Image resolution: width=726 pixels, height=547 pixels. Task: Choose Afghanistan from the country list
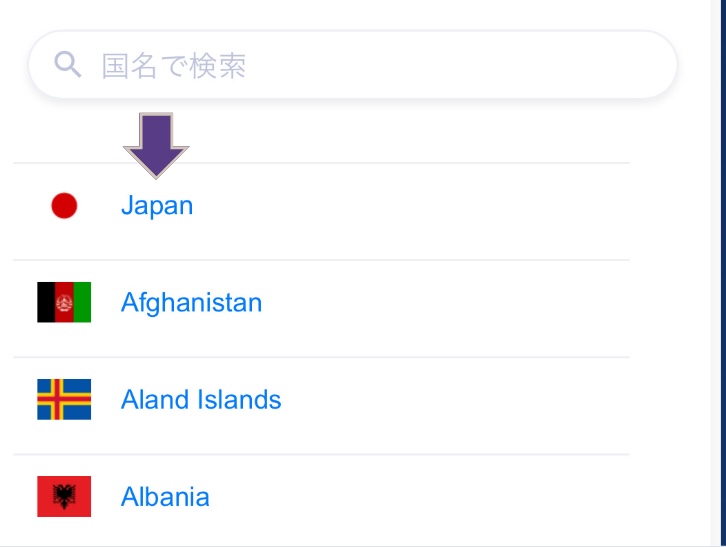pyautogui.click(x=191, y=302)
